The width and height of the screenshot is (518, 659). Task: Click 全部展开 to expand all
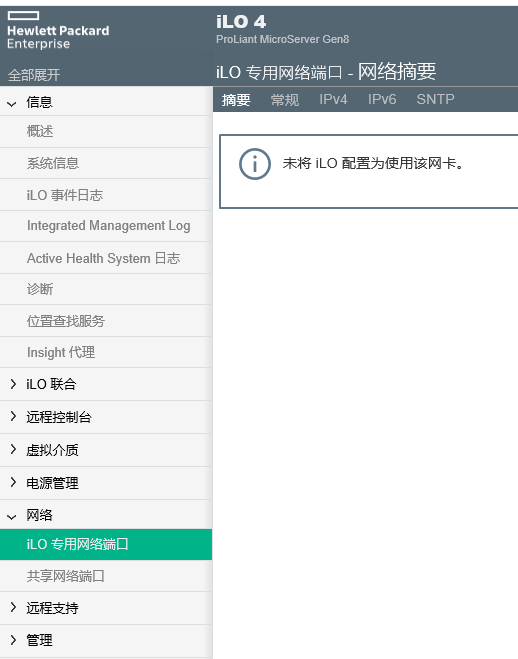34,75
